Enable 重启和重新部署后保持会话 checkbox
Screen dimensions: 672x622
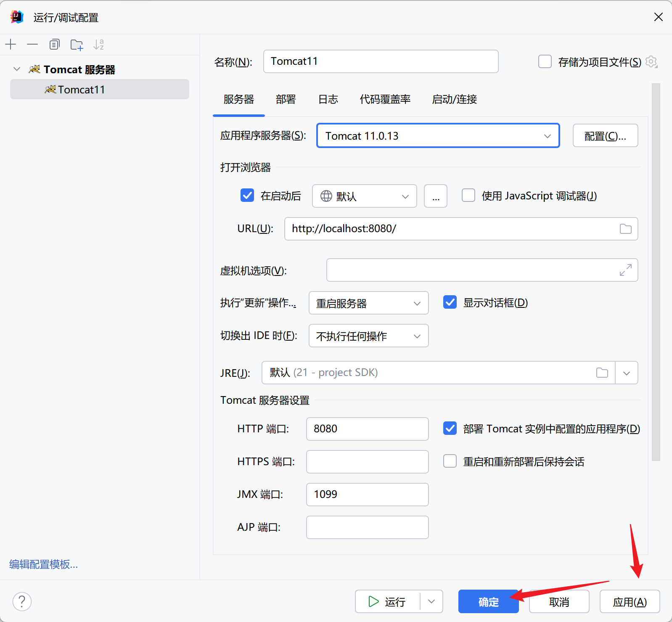point(450,461)
